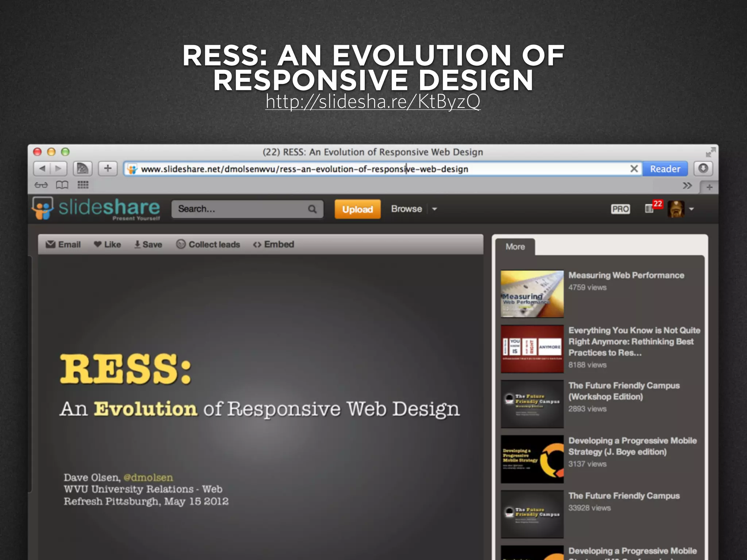Open Progressive Mobile Strategy (J. Boye edition) link
Screen dimensions: 747x560
pos(632,446)
